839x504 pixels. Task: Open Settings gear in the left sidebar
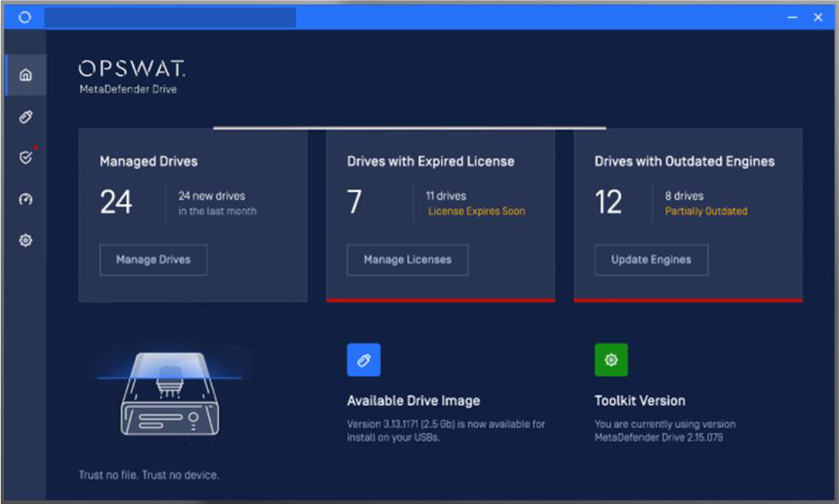point(25,241)
